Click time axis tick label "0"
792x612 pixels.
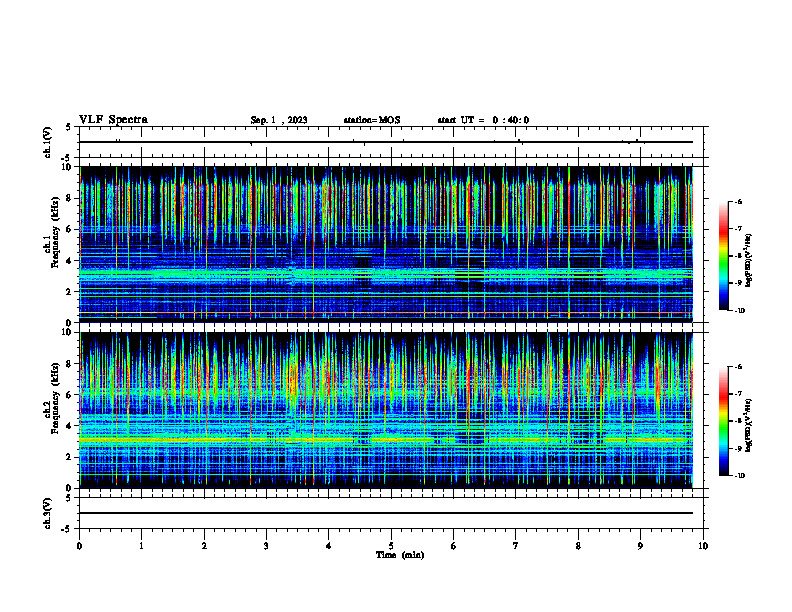click(x=79, y=546)
